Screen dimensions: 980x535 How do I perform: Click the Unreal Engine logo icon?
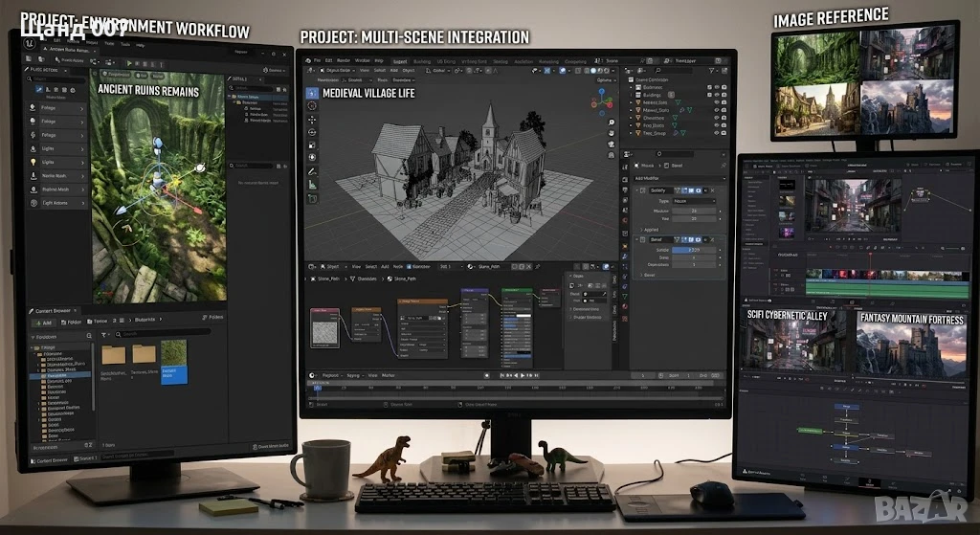click(29, 44)
